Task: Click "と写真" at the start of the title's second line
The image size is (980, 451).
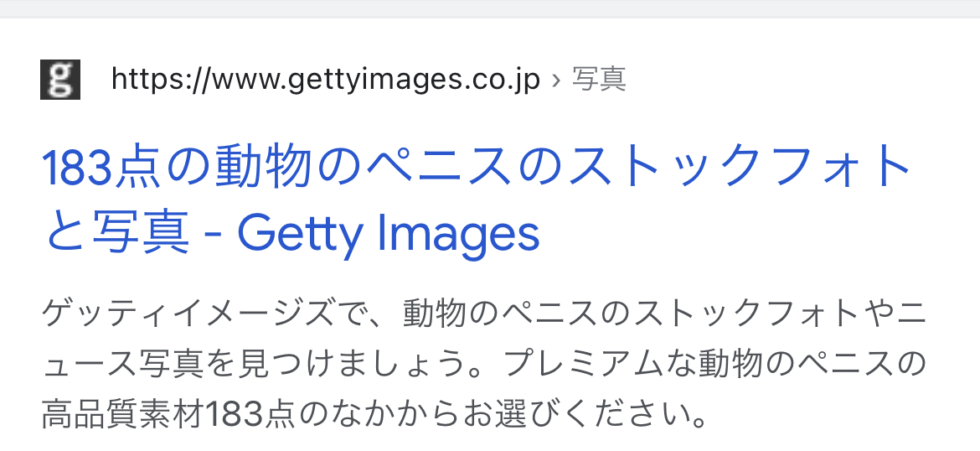Action: pyautogui.click(x=116, y=232)
